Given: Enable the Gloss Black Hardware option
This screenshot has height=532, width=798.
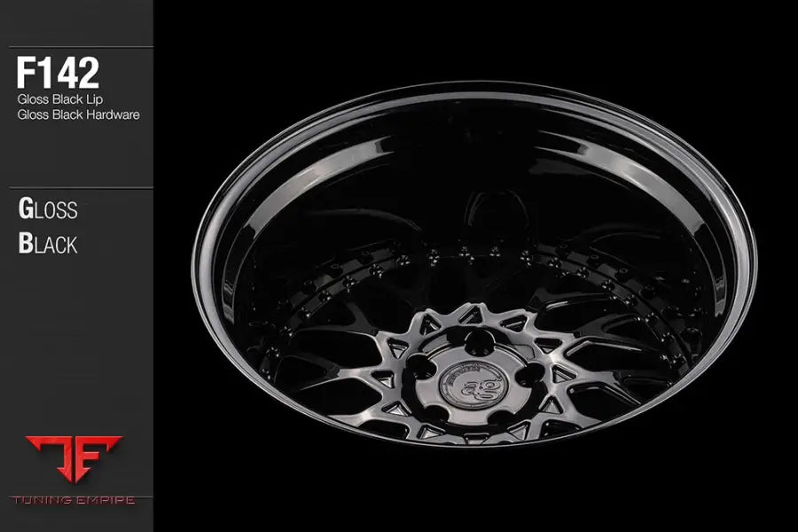Looking at the screenshot, I should click(68, 113).
